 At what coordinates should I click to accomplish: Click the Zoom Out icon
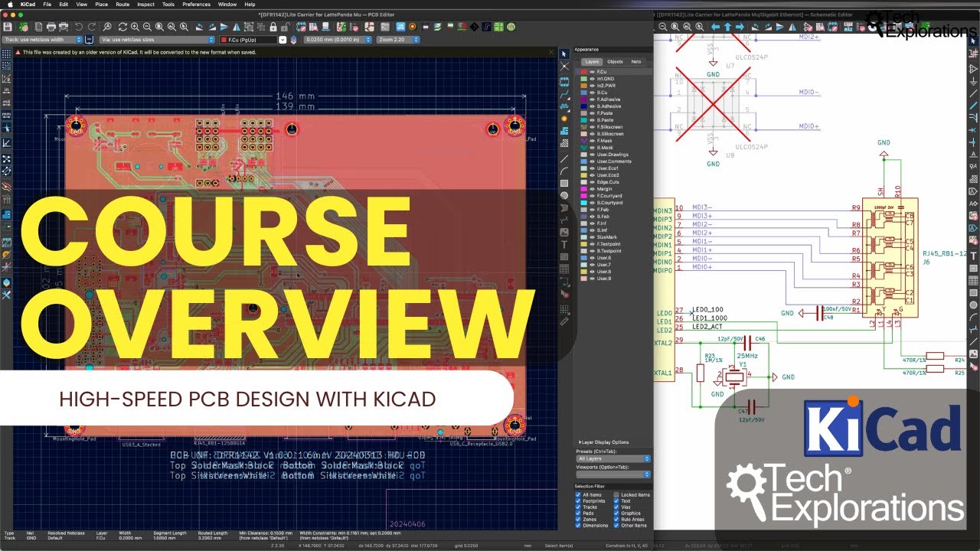[x=147, y=26]
